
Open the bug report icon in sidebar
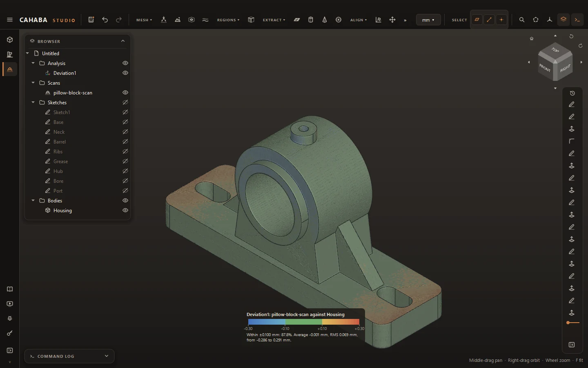pyautogui.click(x=10, y=319)
